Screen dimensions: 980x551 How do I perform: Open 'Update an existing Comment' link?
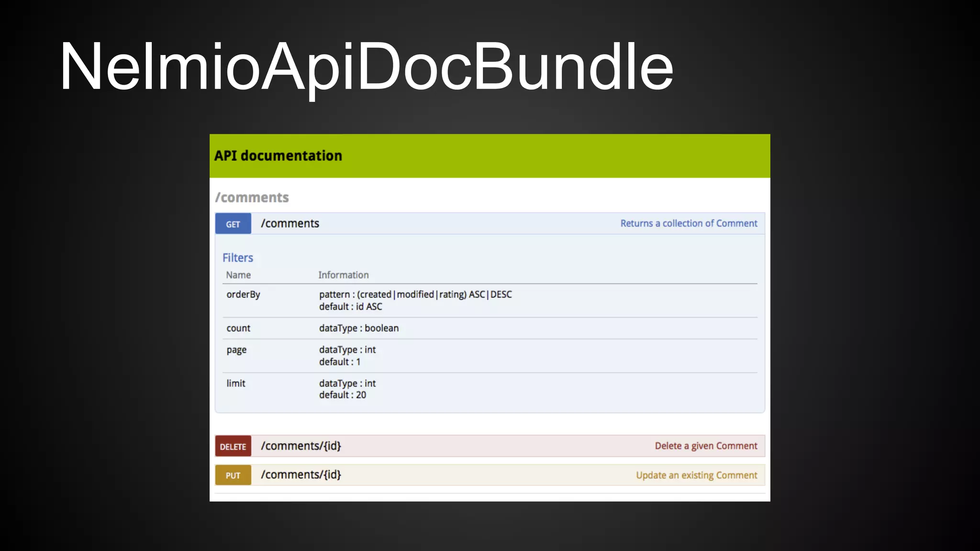pos(696,475)
